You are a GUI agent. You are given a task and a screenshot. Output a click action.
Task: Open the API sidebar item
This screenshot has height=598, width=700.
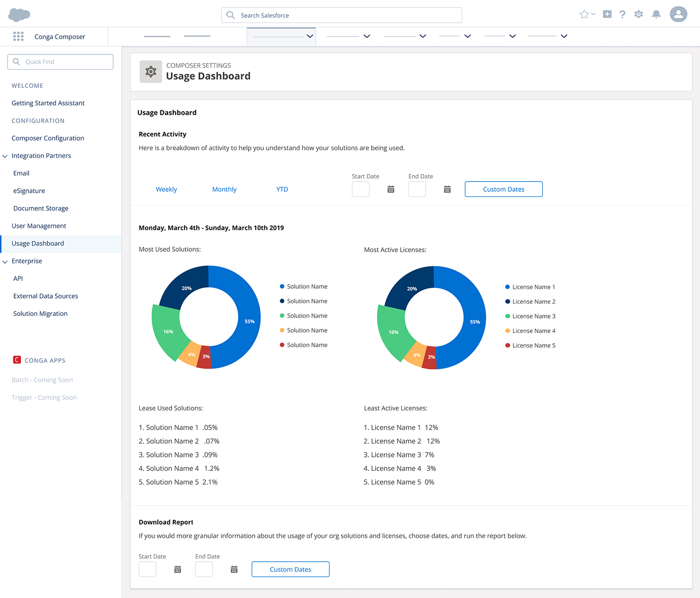[18, 278]
